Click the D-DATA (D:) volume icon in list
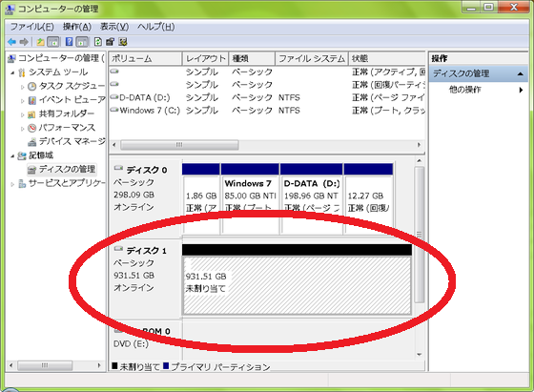 [x=114, y=97]
